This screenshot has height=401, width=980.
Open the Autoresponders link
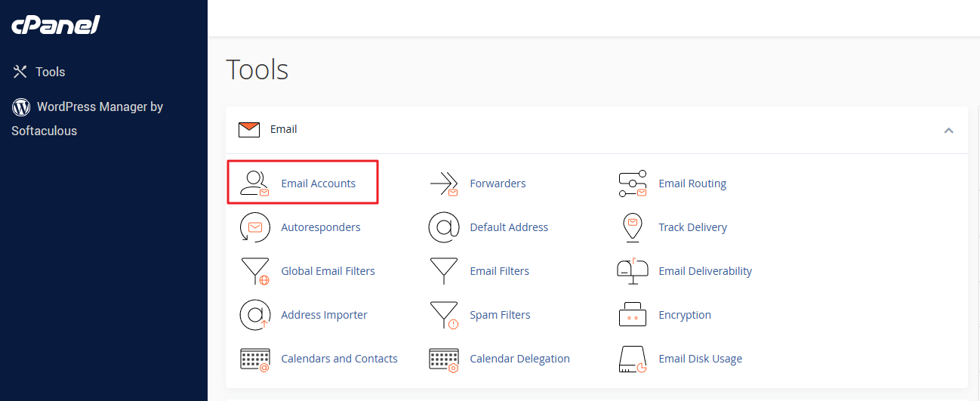321,227
